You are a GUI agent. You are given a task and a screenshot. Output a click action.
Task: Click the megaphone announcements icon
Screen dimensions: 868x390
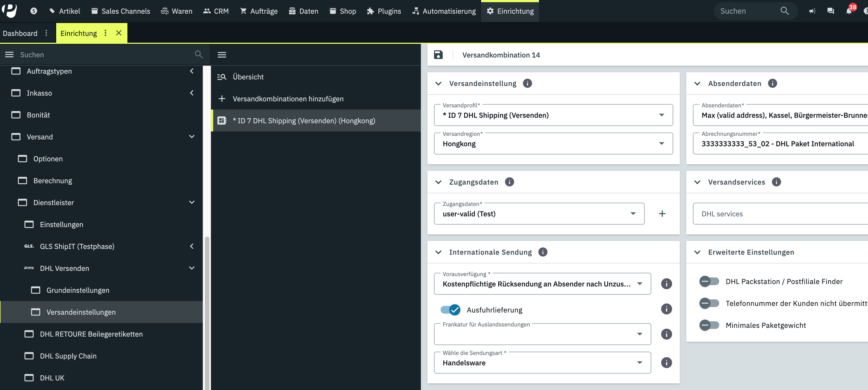[812, 11]
